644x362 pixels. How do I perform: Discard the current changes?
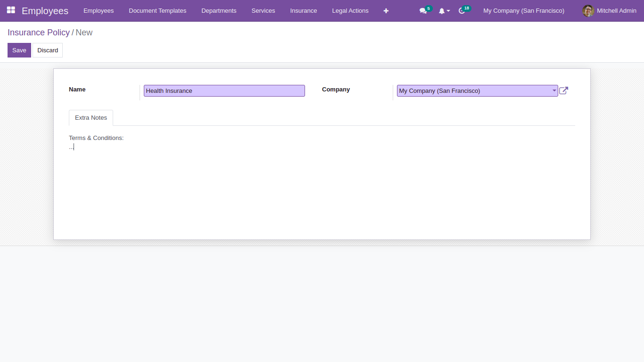(47, 50)
